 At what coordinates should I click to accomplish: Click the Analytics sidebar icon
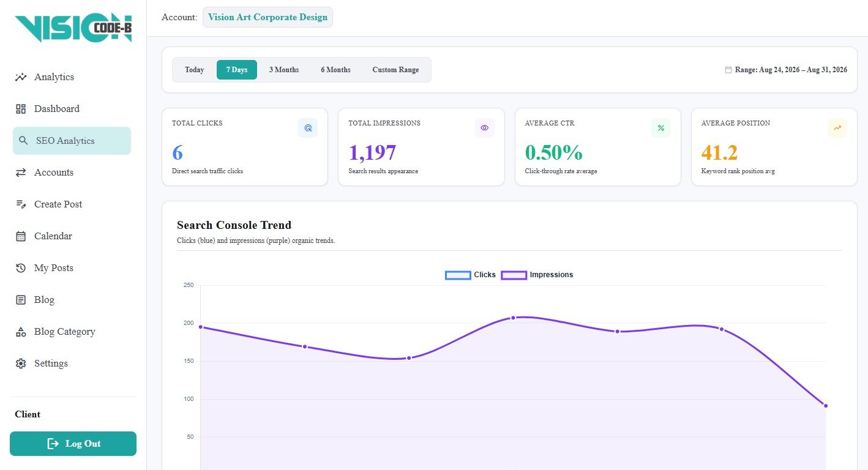tap(21, 77)
